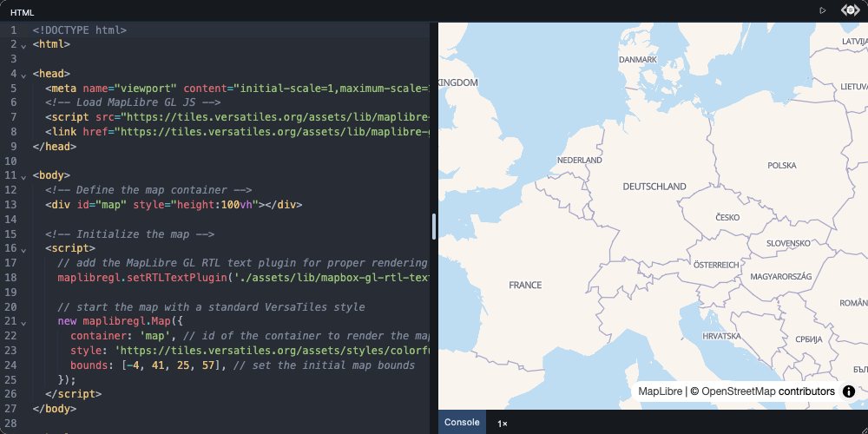868x434 pixels.
Task: Open the MapLibre attribution link
Action: click(x=660, y=391)
